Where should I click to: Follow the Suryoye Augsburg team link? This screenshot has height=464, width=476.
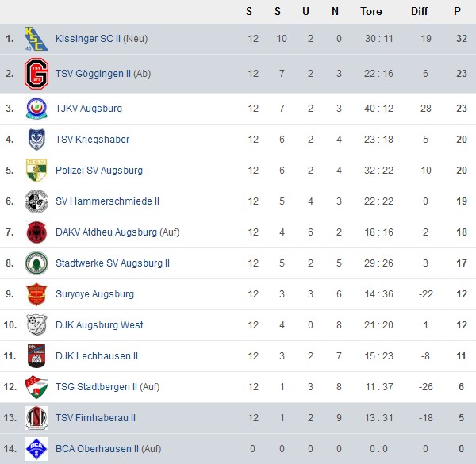click(94, 294)
